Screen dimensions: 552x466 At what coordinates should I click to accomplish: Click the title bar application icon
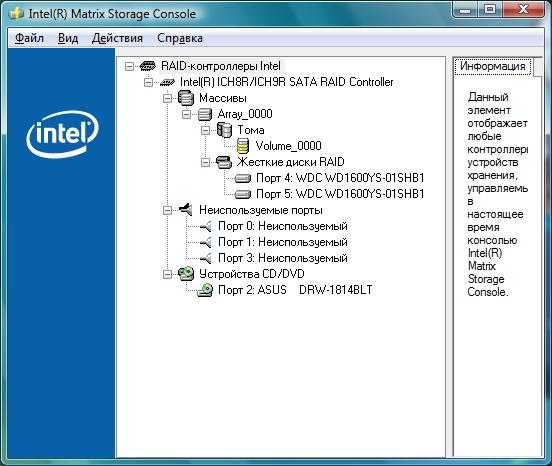point(17,14)
